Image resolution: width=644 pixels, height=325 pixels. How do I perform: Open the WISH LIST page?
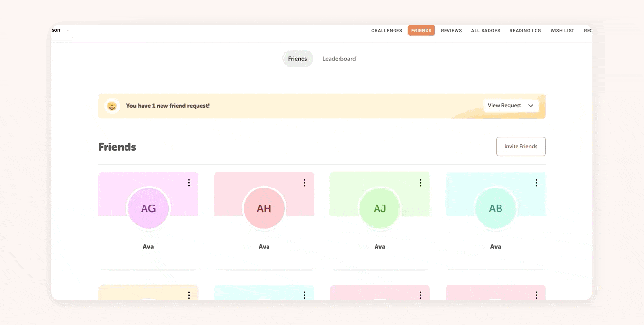[562, 31]
